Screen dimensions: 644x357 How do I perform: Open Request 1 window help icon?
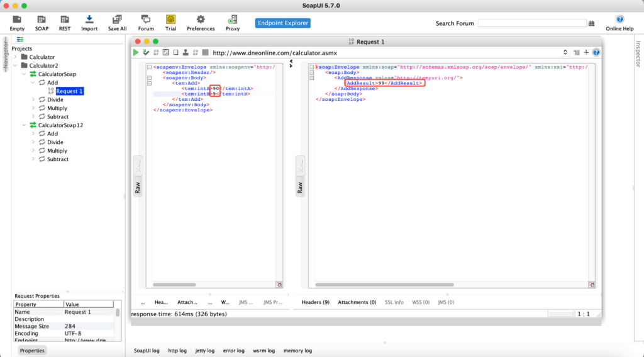pyautogui.click(x=596, y=53)
